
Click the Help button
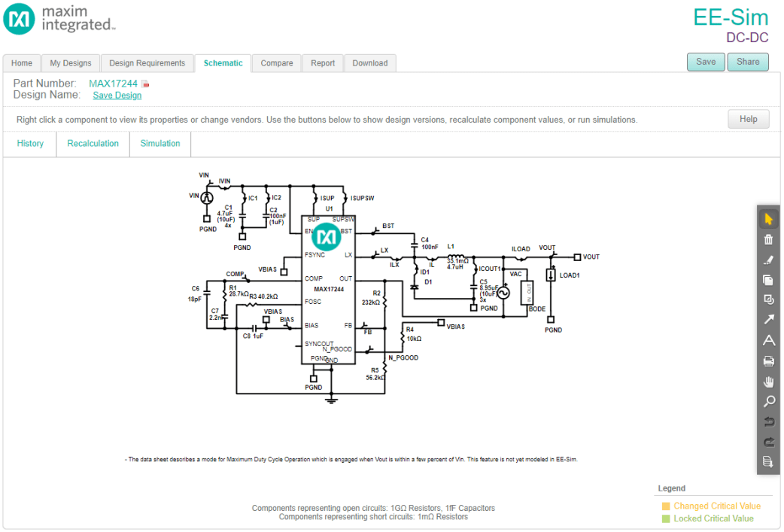point(748,119)
